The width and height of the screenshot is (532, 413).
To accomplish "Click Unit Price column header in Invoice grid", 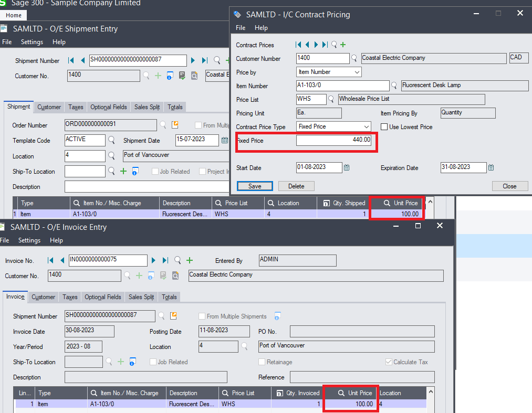I will point(351,393).
